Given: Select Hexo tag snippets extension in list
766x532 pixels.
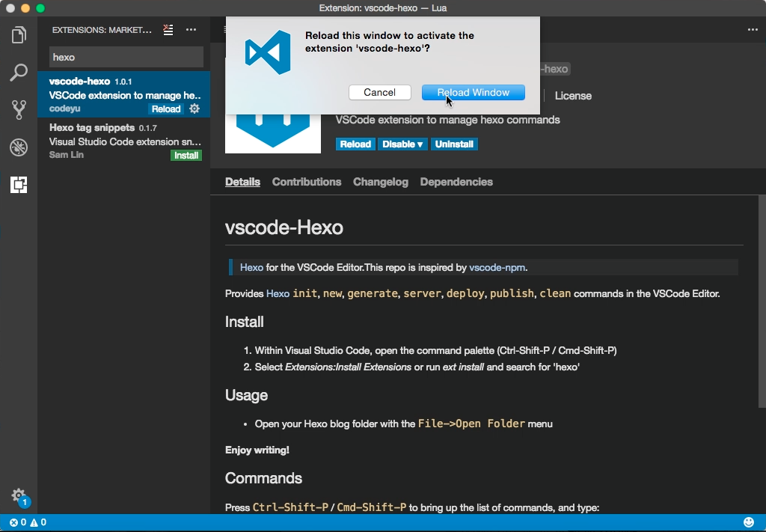Looking at the screenshot, I should click(x=124, y=141).
